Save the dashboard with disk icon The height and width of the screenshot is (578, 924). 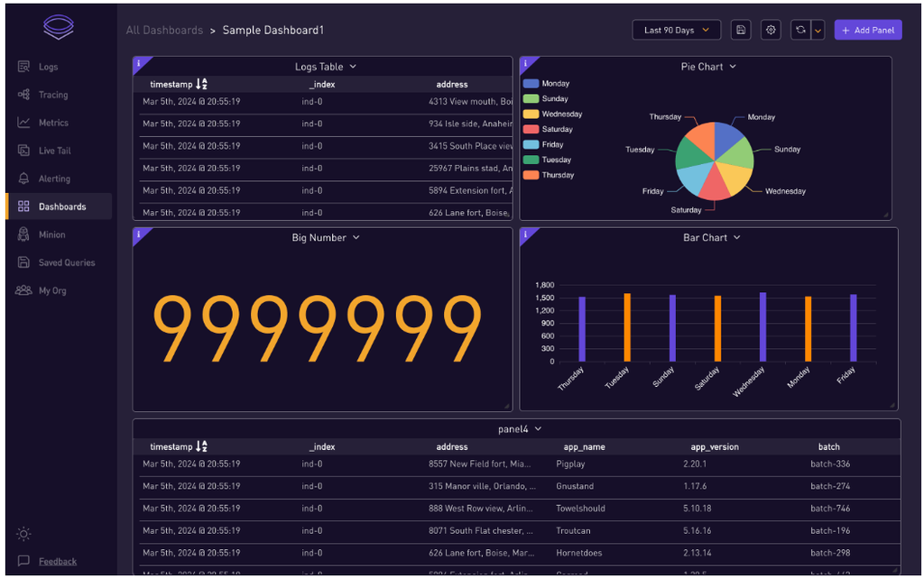click(x=741, y=30)
